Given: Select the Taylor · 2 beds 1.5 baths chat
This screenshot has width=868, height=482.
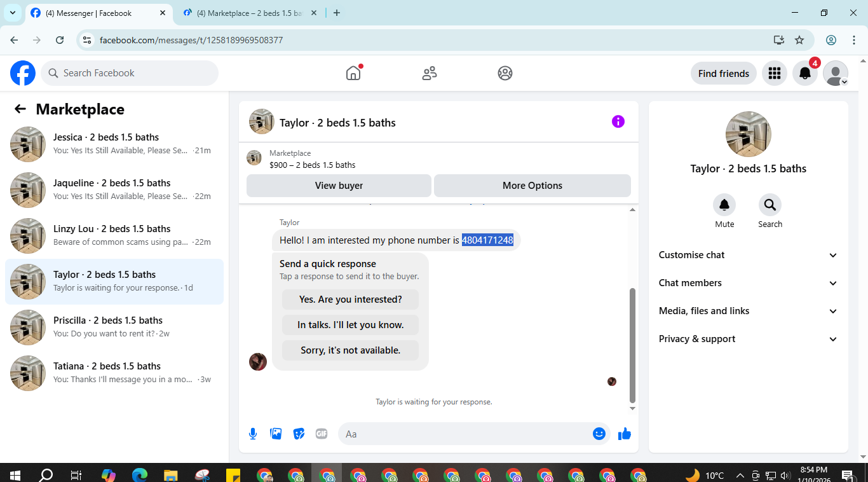Looking at the screenshot, I should point(114,282).
